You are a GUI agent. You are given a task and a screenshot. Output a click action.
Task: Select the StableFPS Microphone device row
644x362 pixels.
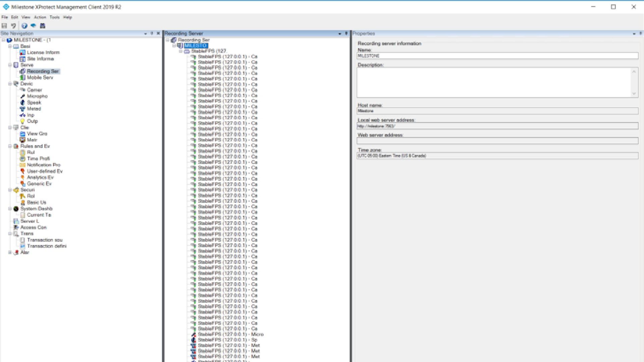point(230,335)
